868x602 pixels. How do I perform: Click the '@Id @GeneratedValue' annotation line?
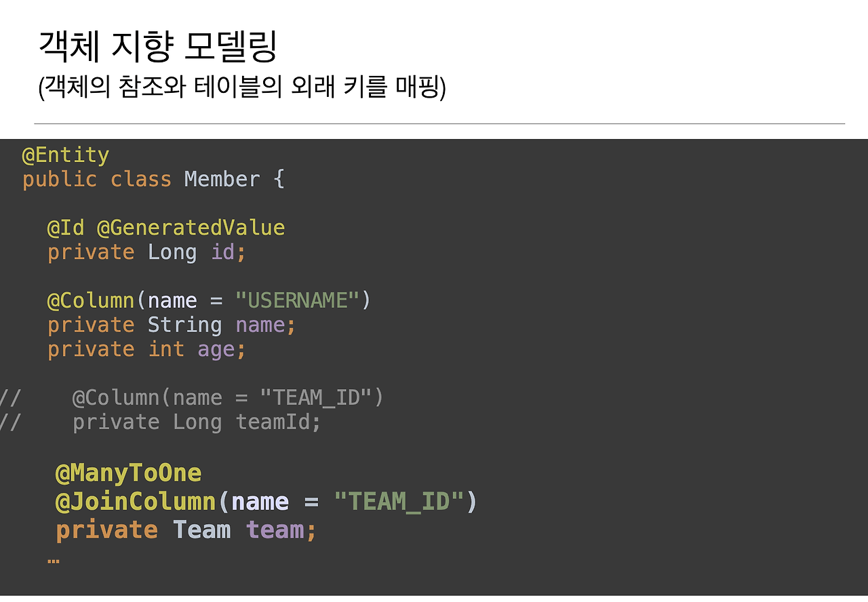(166, 228)
